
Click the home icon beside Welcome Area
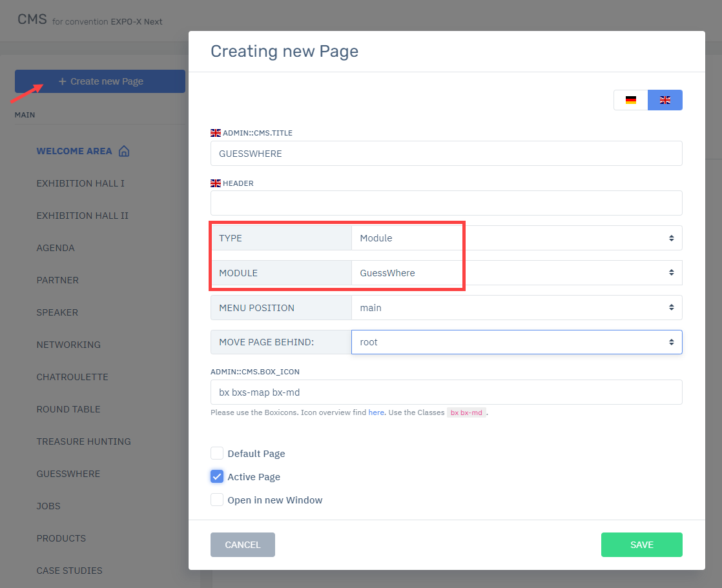125,151
